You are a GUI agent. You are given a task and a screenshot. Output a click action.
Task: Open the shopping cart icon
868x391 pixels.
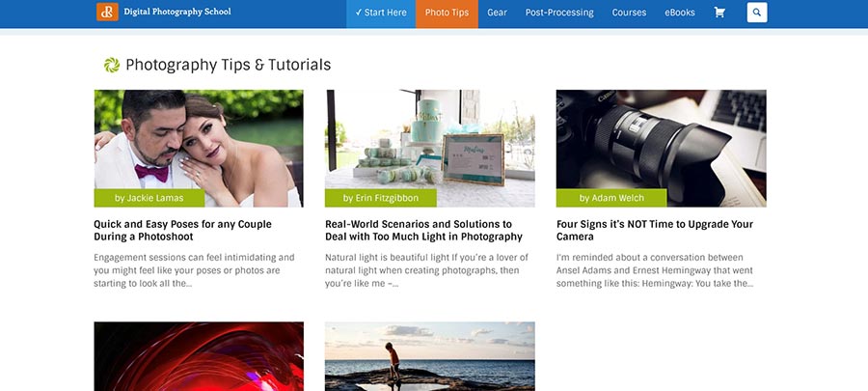[x=719, y=13]
